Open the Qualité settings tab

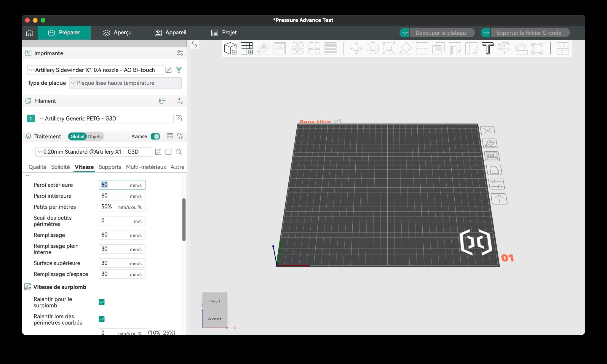coord(37,167)
